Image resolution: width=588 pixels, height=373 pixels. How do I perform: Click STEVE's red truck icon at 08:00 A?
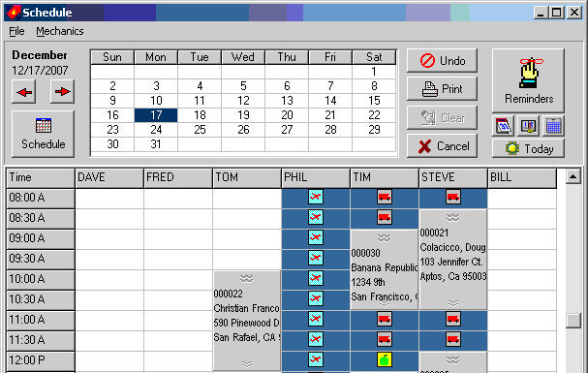pos(453,197)
